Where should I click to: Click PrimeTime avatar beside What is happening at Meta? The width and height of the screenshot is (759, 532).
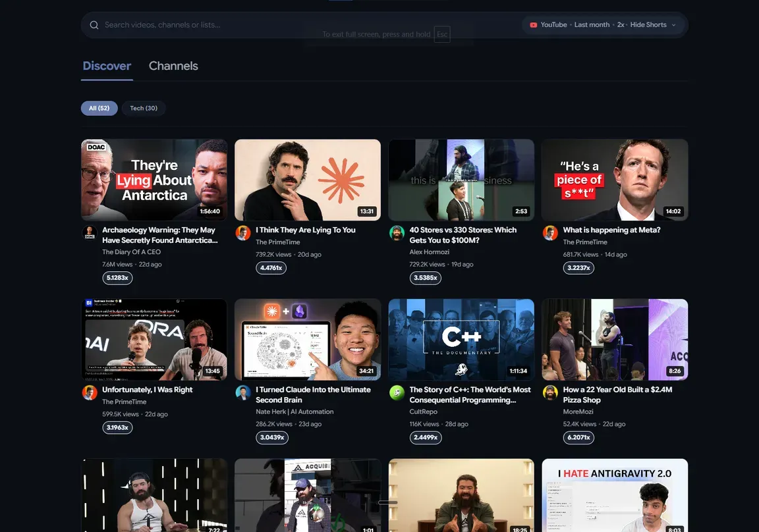coord(550,232)
